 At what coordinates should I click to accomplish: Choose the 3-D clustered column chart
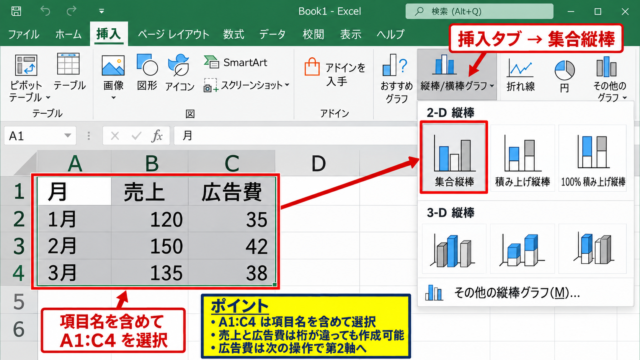pos(454,249)
